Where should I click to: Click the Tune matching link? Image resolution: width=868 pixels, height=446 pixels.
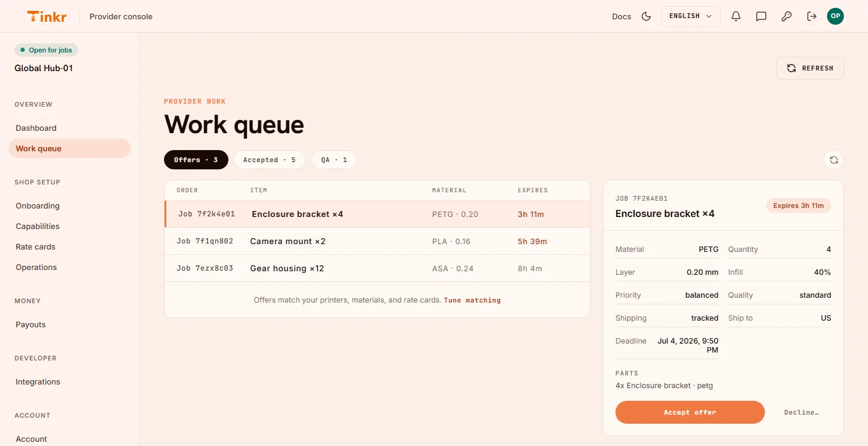472,300
